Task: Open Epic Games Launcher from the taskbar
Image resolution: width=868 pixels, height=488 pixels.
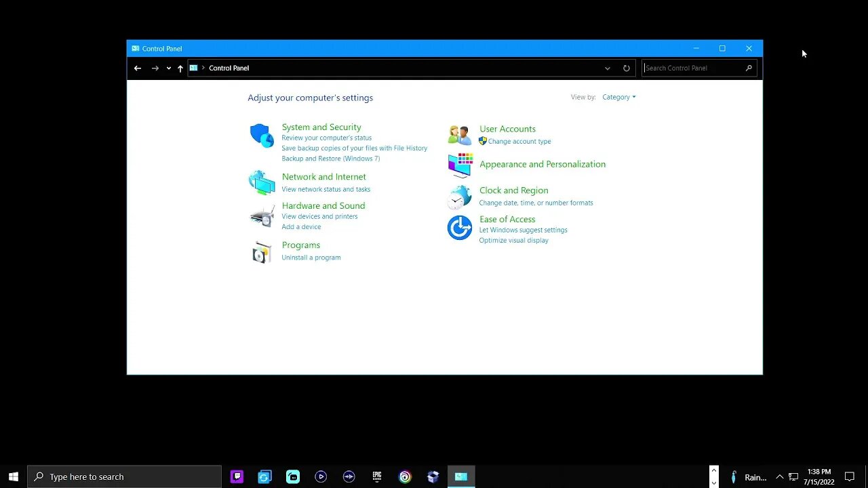Action: (377, 476)
